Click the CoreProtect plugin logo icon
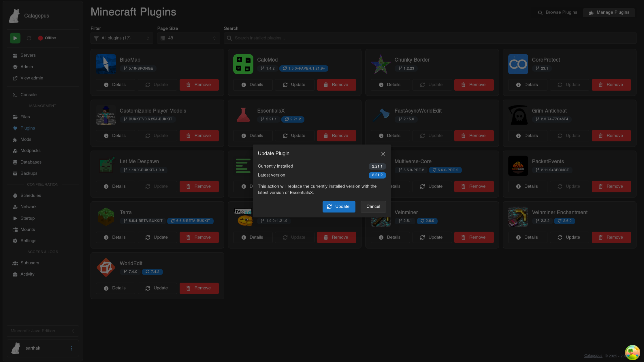The width and height of the screenshot is (644, 362). 518,64
